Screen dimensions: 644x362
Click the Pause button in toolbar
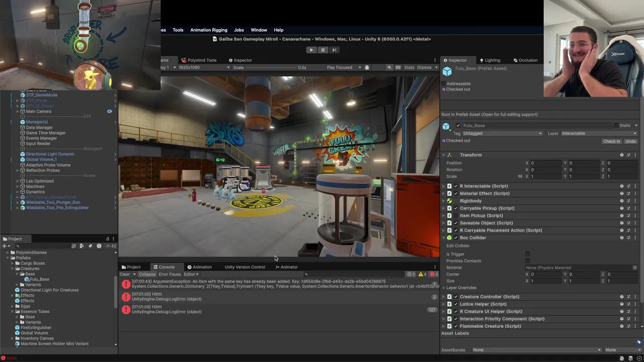tap(323, 50)
